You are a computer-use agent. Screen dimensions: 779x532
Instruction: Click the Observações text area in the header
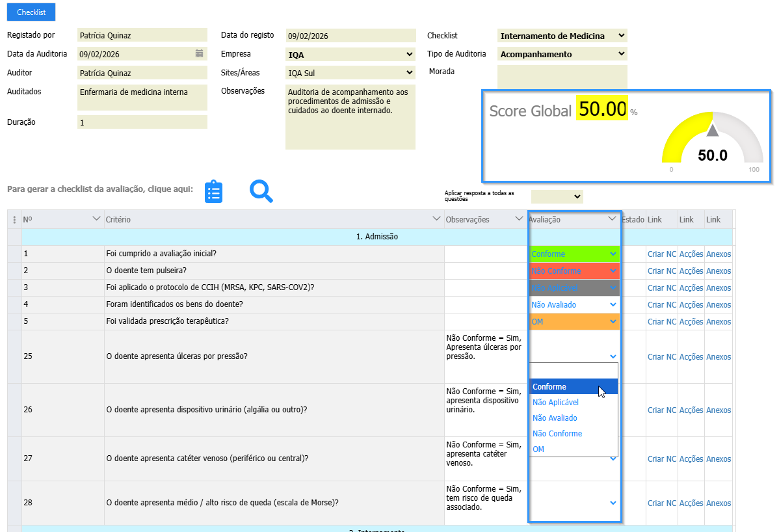(x=350, y=117)
